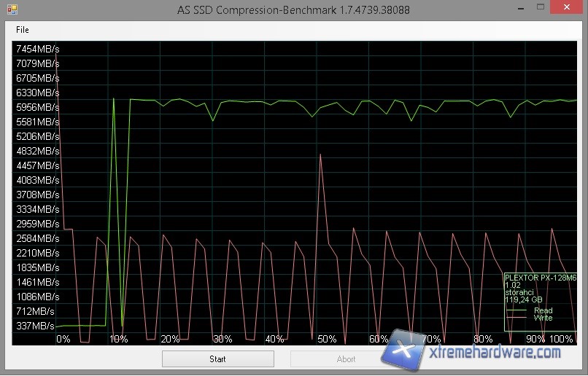This screenshot has height=376, width=588.
Task: Click the storahci driver label in legend
Action: point(521,292)
